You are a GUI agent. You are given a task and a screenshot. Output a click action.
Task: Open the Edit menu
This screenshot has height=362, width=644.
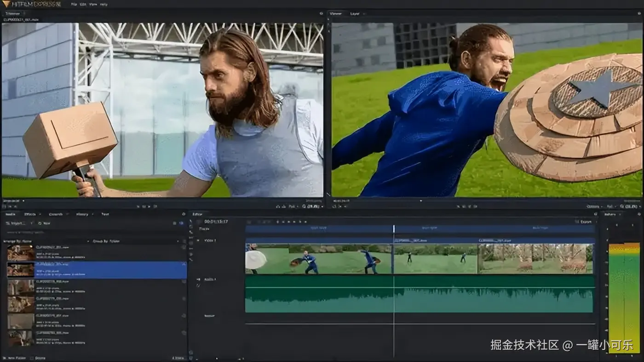pyautogui.click(x=83, y=4)
